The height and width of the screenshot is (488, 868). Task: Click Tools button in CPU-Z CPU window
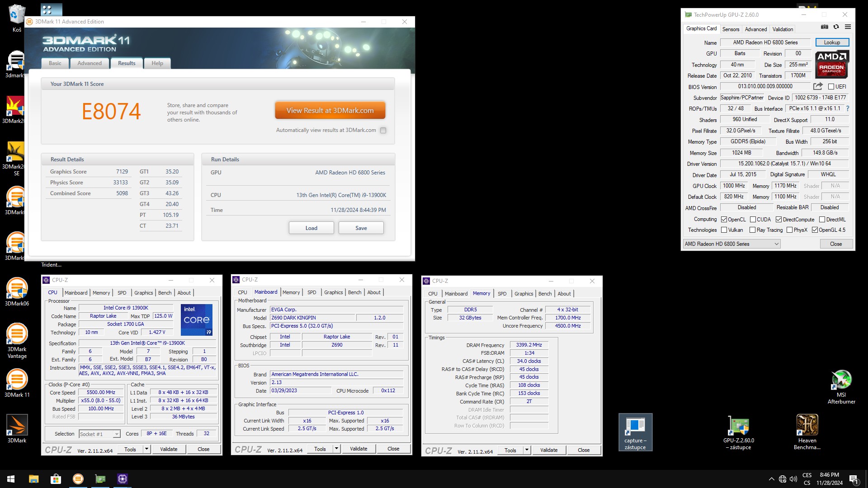tap(130, 449)
